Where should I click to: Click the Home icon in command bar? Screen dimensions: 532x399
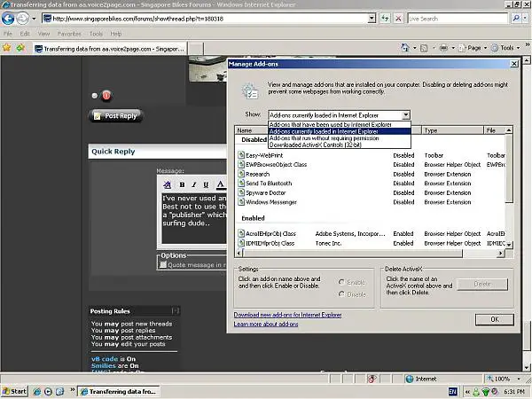[x=405, y=48]
